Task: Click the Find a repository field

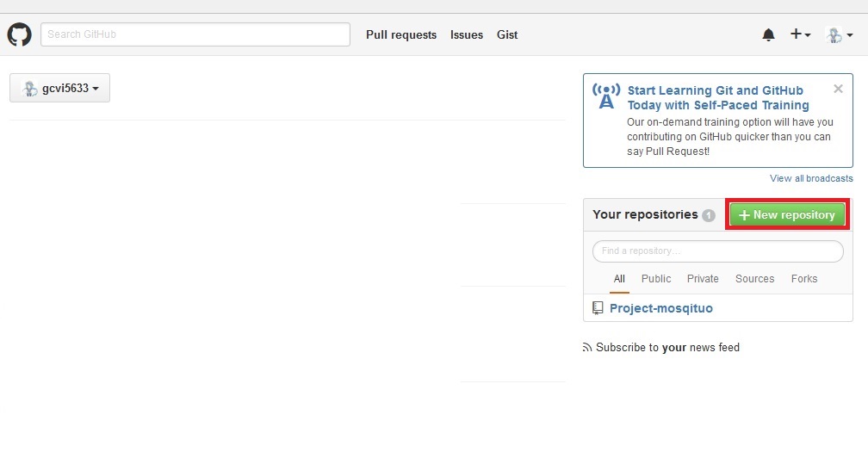Action: [x=717, y=251]
